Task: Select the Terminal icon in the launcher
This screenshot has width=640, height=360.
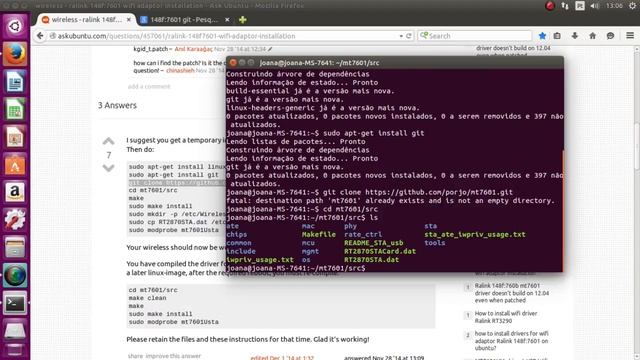Action: 15,303
